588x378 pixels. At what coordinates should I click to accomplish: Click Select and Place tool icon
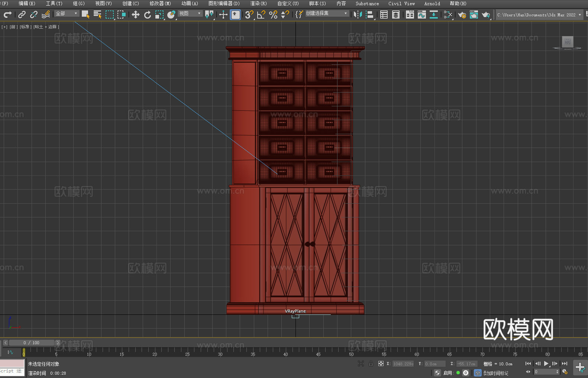click(x=171, y=14)
